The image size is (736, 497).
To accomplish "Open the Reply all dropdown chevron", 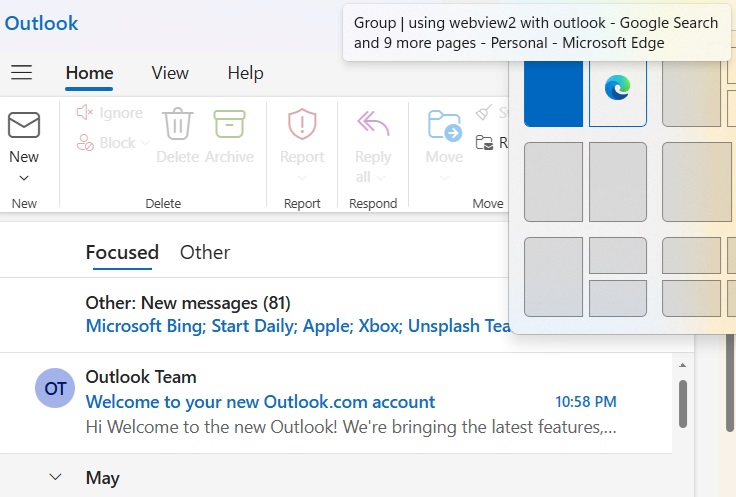I will coord(381,177).
